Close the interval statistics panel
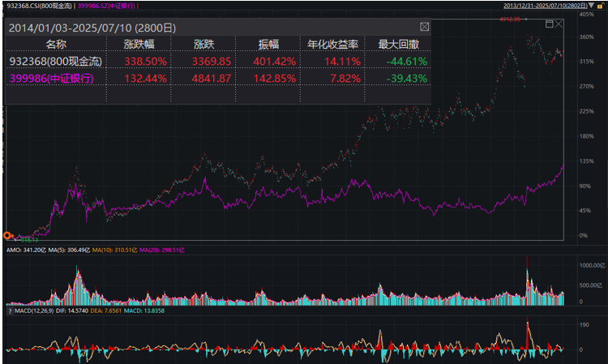The image size is (608, 364). tap(424, 27)
